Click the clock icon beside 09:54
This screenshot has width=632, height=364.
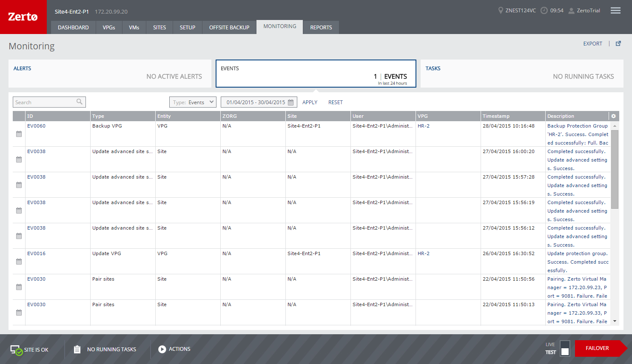[x=544, y=10]
